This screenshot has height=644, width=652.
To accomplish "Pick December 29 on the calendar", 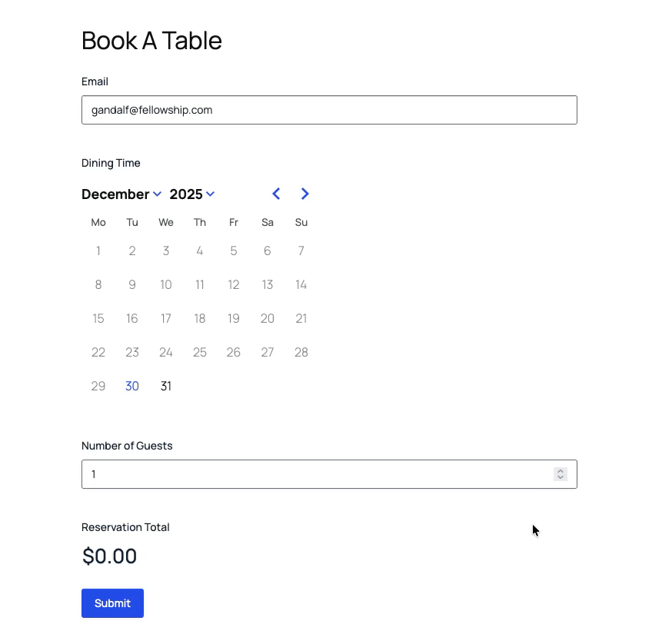I will [98, 387].
